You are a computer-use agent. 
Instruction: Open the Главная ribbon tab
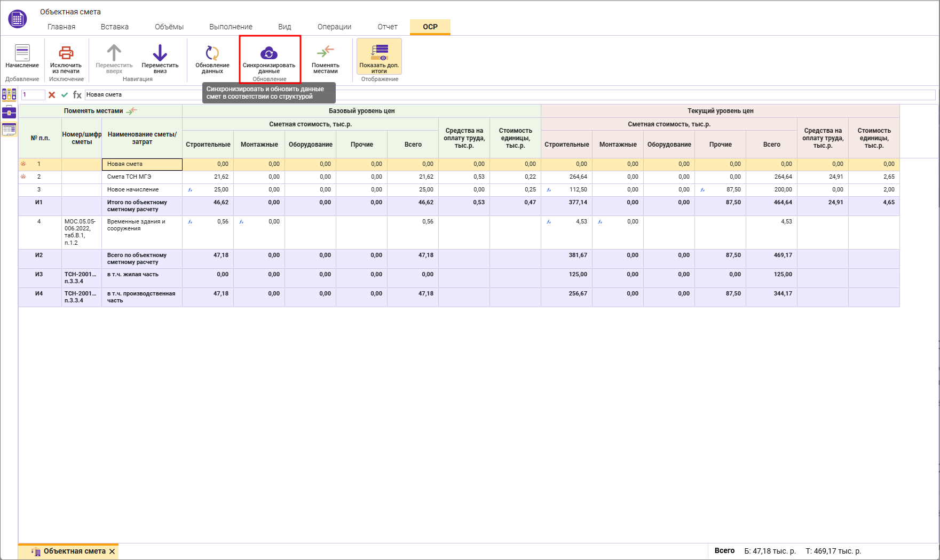(61, 27)
